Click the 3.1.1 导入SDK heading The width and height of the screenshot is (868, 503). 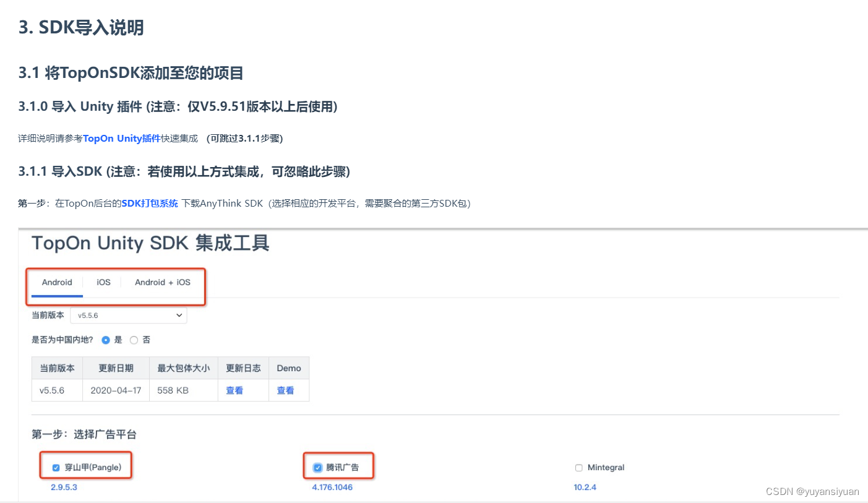tap(184, 171)
